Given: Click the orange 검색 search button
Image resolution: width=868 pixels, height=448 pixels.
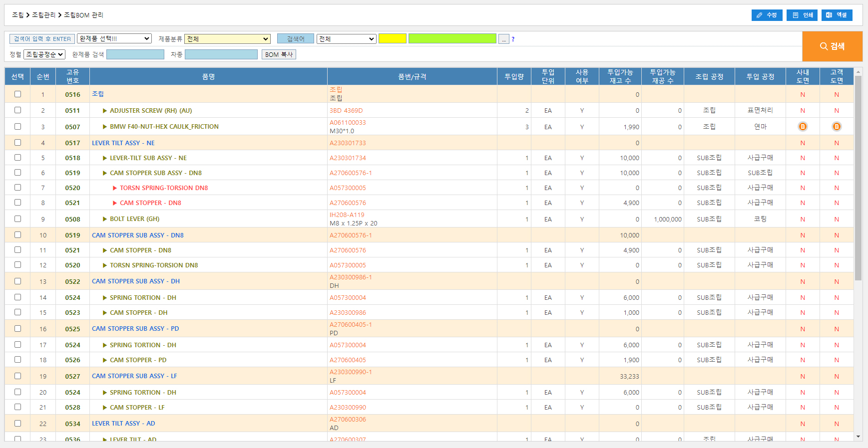Looking at the screenshot, I should click(x=832, y=46).
